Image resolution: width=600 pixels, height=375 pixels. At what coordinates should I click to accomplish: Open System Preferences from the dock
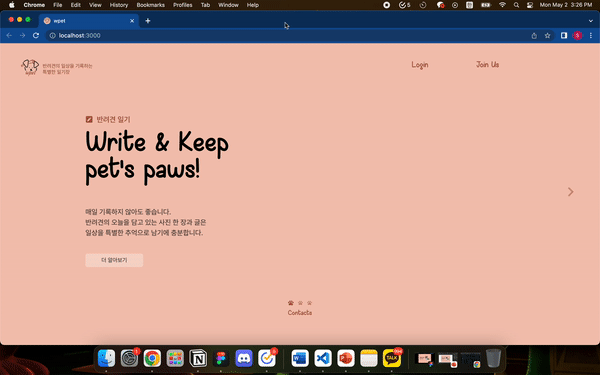click(x=129, y=359)
